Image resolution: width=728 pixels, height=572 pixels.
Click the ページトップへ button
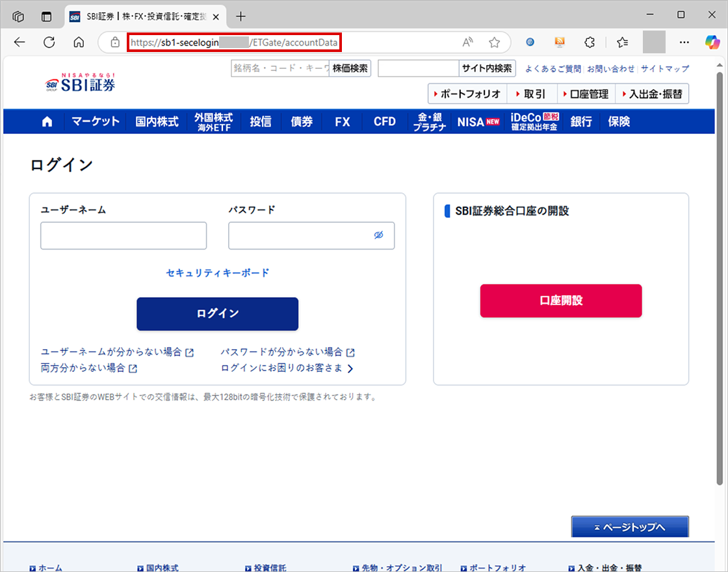[x=630, y=527]
